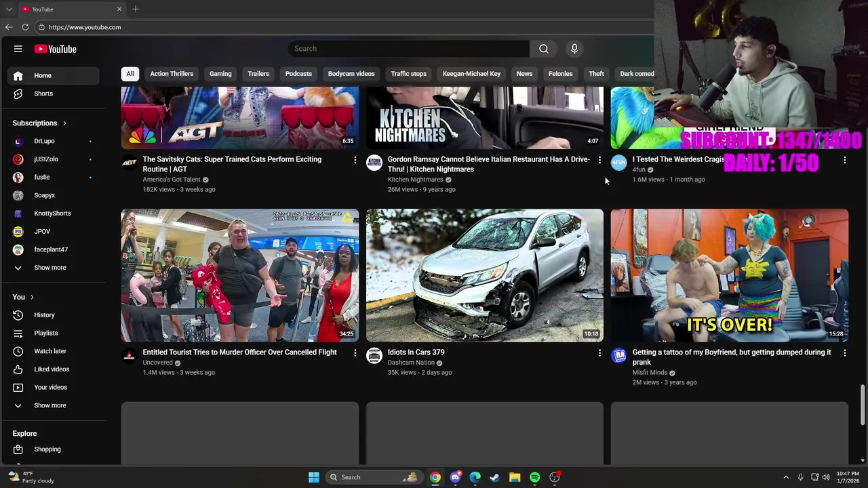
Task: Open Playlists in the sidebar
Action: [53, 333]
